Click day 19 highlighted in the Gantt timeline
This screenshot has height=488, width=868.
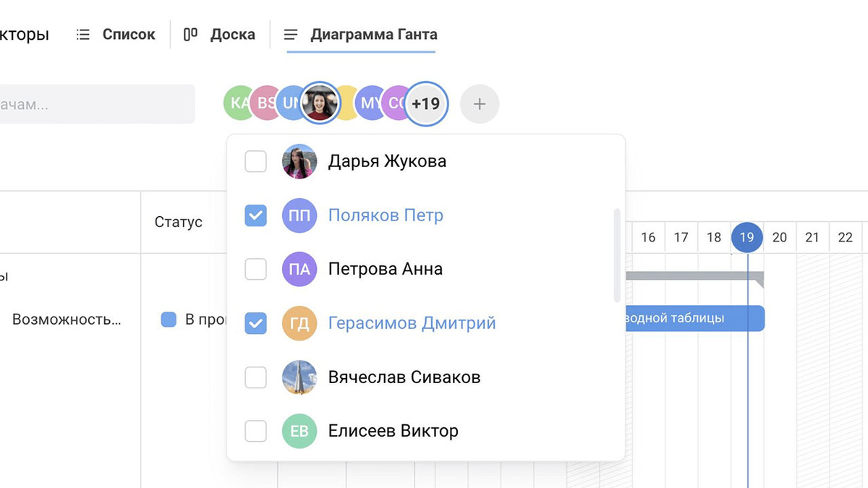(x=747, y=237)
